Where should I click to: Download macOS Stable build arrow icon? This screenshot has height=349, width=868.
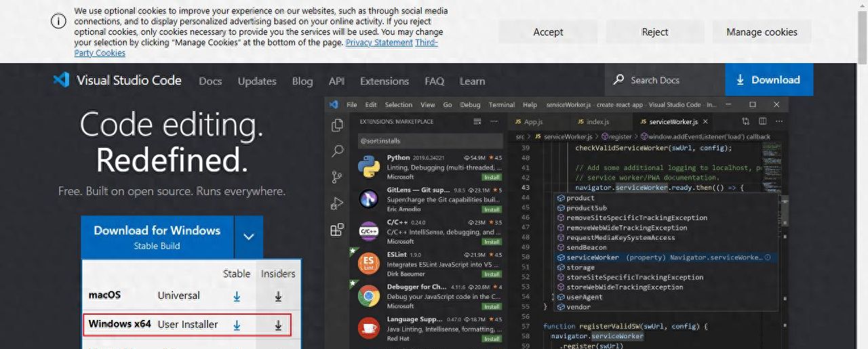click(237, 296)
